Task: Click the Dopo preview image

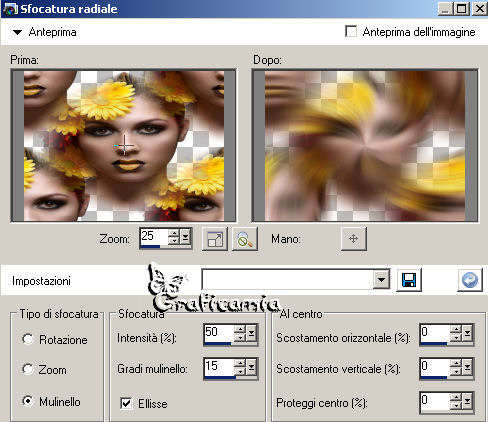Action: 365,146
